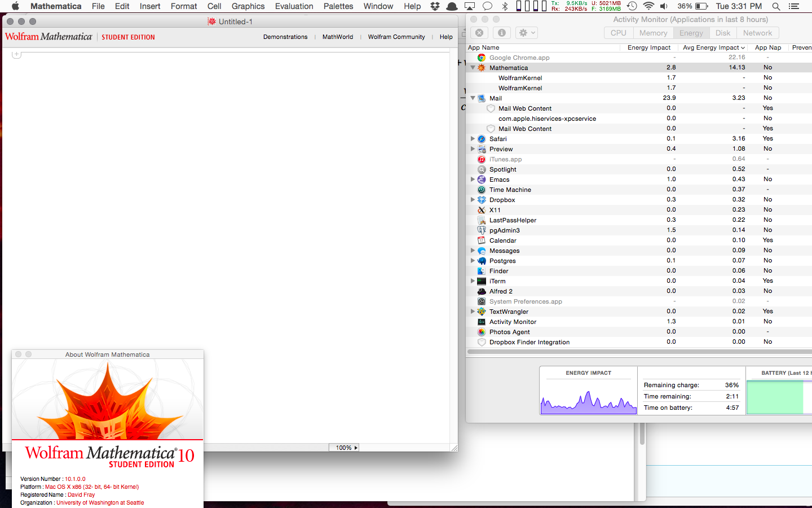Expand the Preview process group
This screenshot has height=508, width=812.
pos(473,149)
